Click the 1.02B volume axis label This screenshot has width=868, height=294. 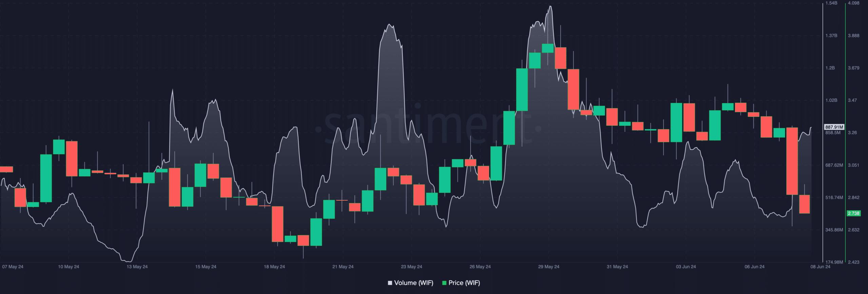pyautogui.click(x=831, y=100)
